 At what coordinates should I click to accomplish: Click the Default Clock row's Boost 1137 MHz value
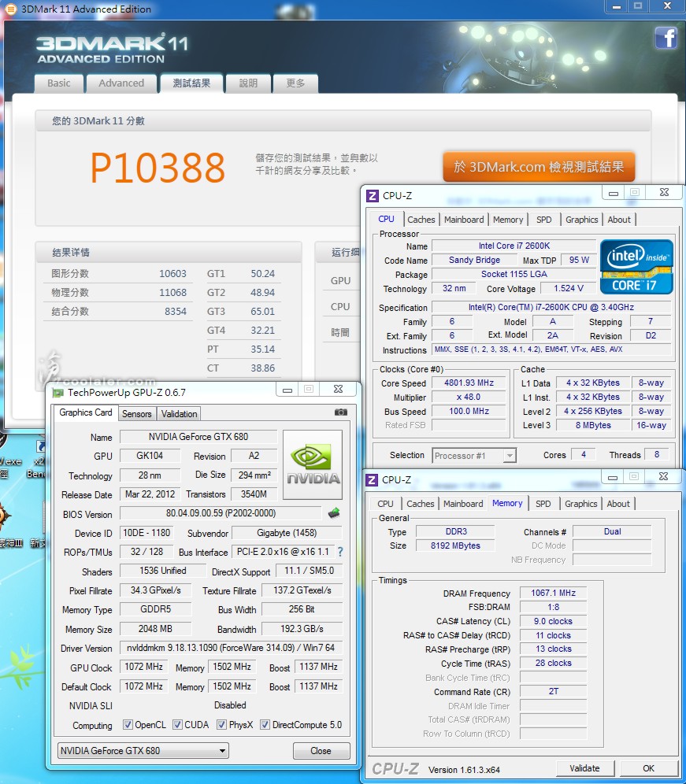click(318, 686)
